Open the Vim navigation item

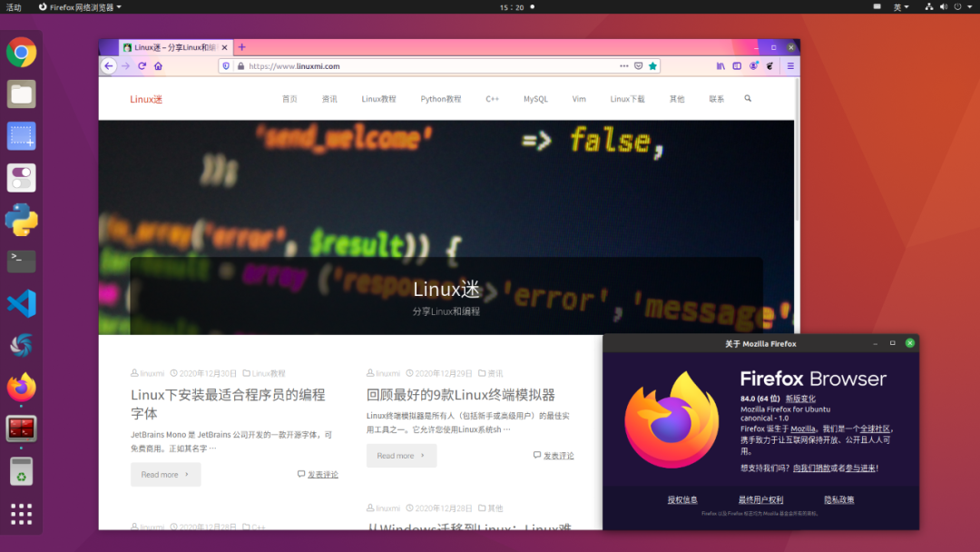[579, 99]
